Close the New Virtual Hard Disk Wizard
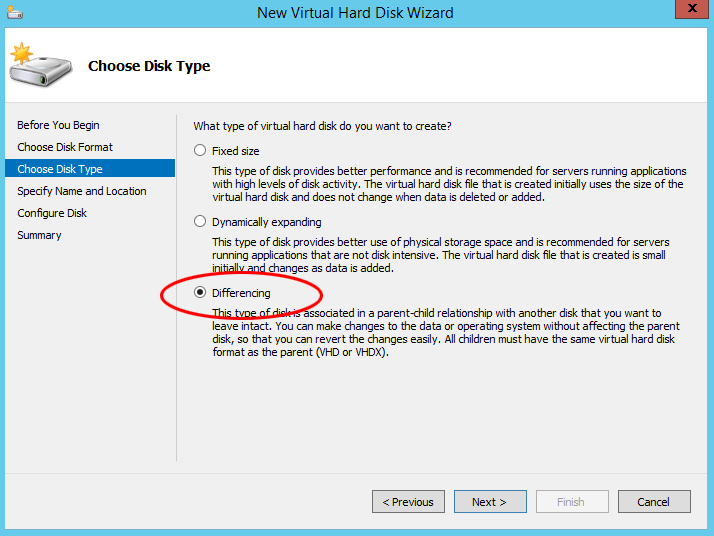The width and height of the screenshot is (714, 536). tap(692, 9)
